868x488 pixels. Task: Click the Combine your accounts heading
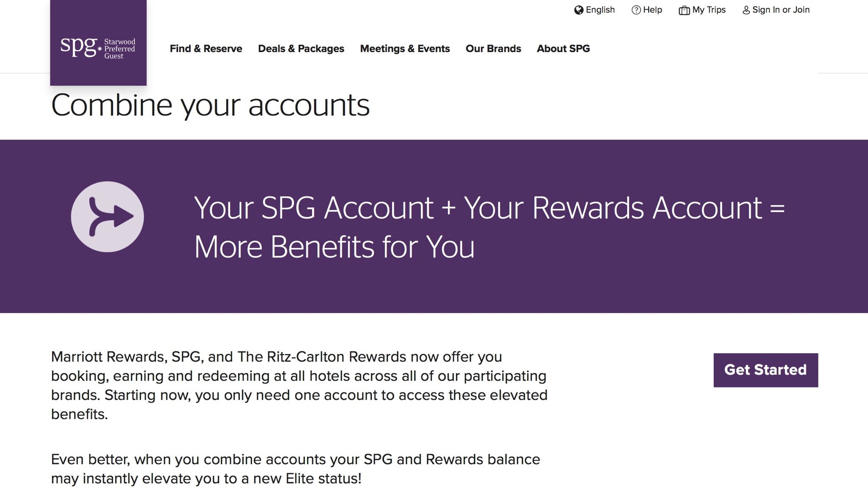[x=211, y=105]
